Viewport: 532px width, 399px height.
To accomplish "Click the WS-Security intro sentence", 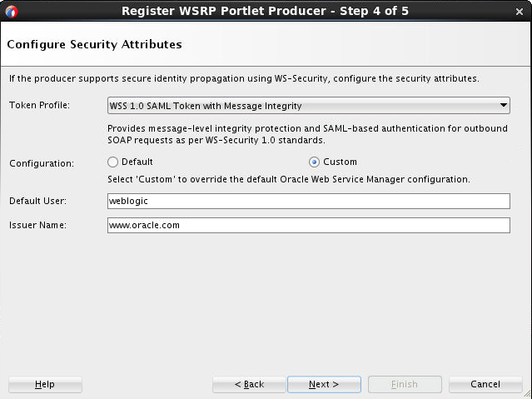I will click(244, 78).
